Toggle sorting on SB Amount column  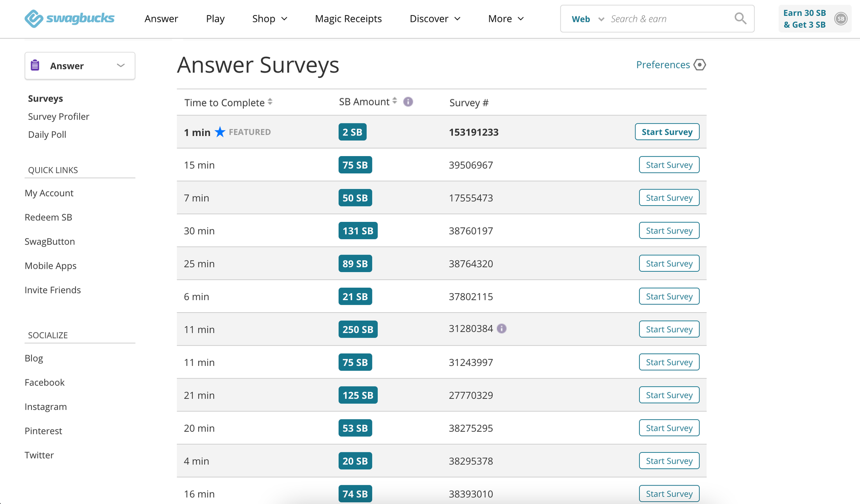[x=394, y=101]
